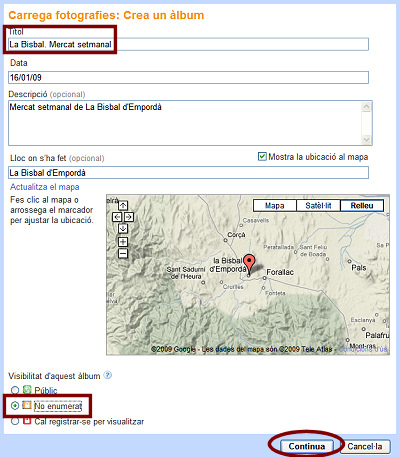
Task: Click the 'Continua' button
Action: click(x=307, y=446)
